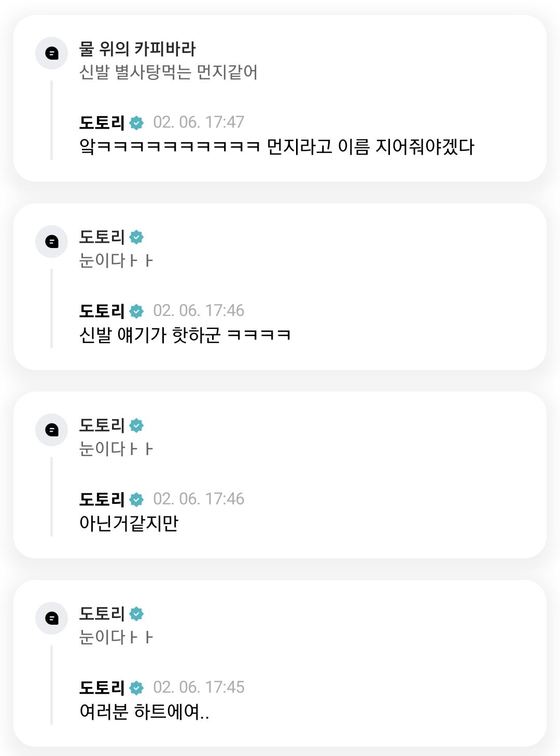The image size is (560, 756).
Task: Click the verified badge next to the 17:45 timestamp
Action: [136, 688]
